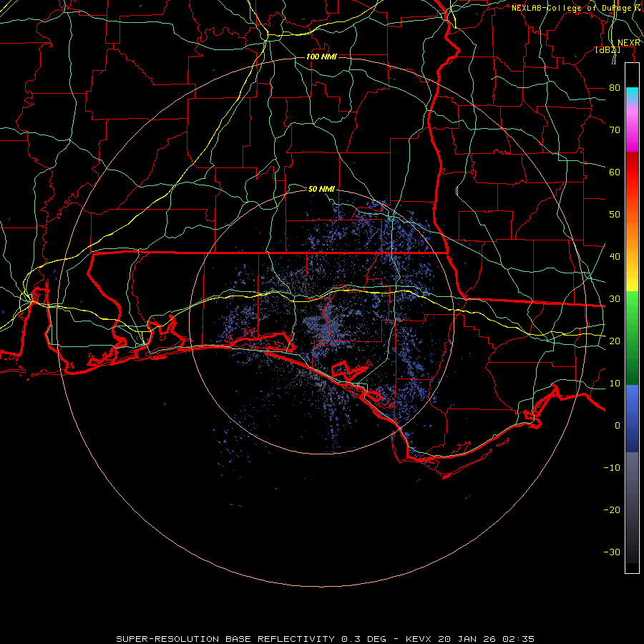The height and width of the screenshot is (644, 644).
Task: Click the "10" value on the dBZ scale
Action: [x=615, y=384]
